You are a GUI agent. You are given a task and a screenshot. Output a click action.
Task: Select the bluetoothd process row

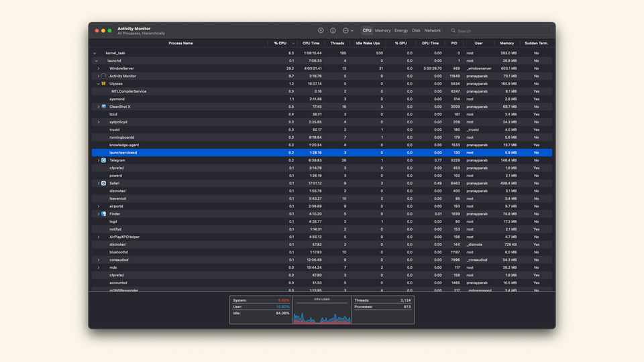[x=321, y=252]
